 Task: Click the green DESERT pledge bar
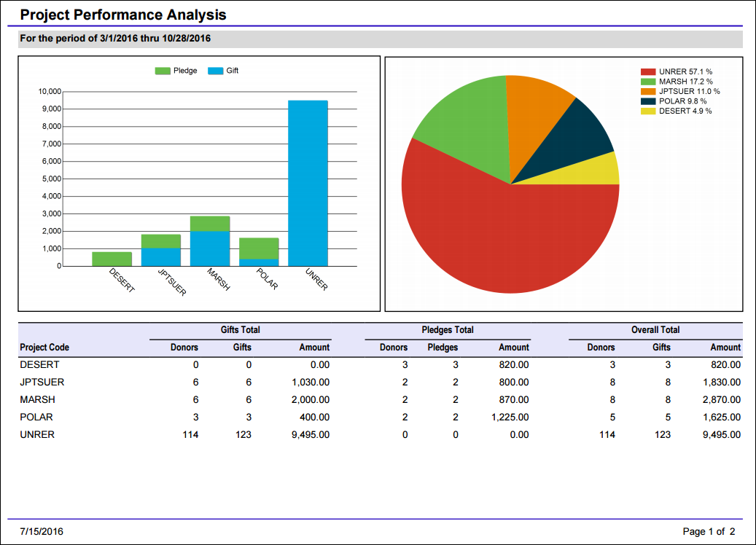(112, 259)
